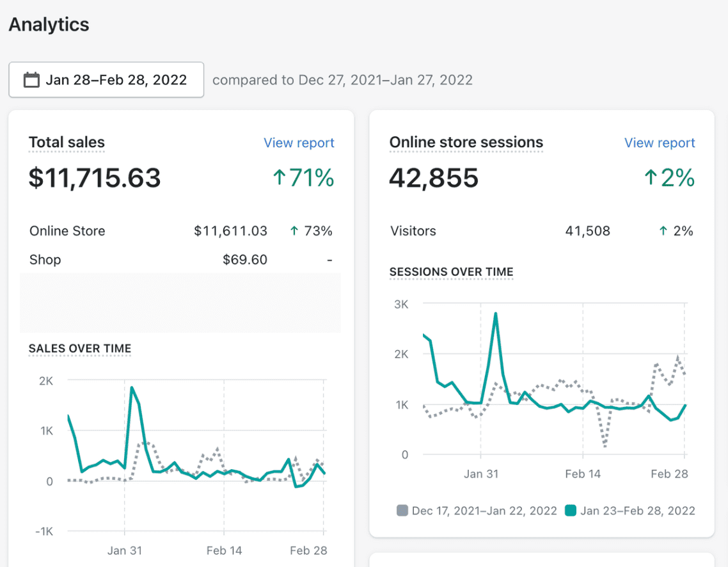Click the Dec 17, 2021–Jan 22, 2022 legend label
The width and height of the screenshot is (728, 567).
[x=484, y=511]
